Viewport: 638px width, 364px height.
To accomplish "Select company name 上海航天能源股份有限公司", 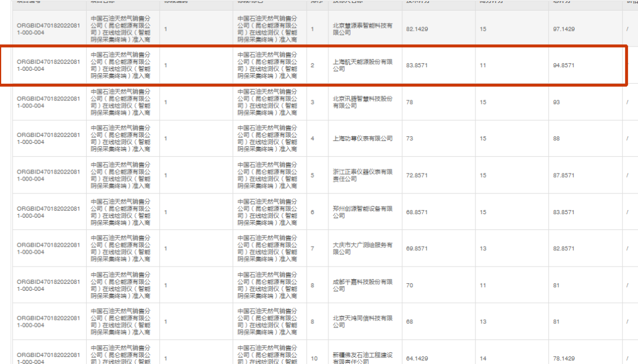I will pyautogui.click(x=363, y=65).
